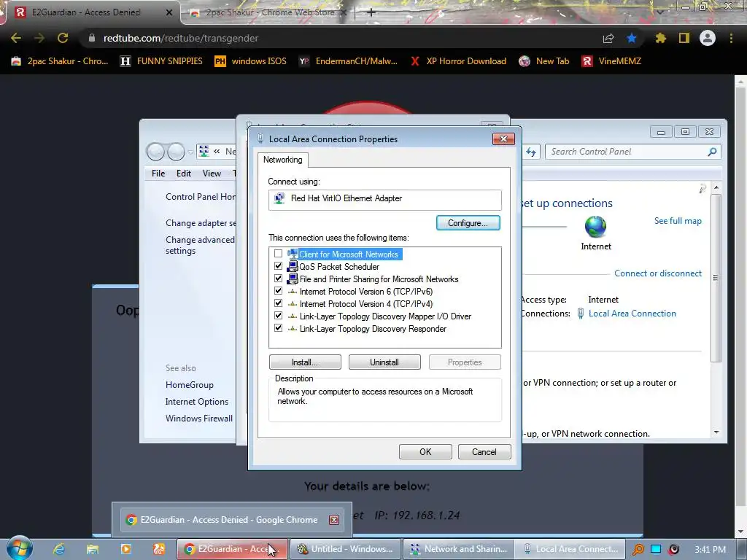Open the Chrome extensions puzzle icon

coord(660,38)
